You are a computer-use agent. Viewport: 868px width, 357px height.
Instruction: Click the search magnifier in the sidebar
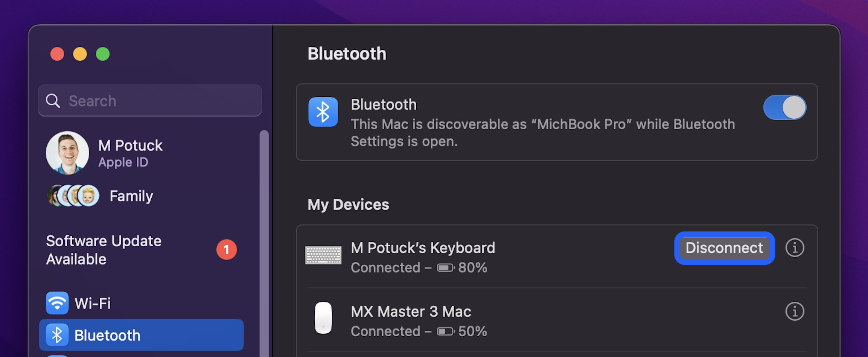tap(53, 101)
